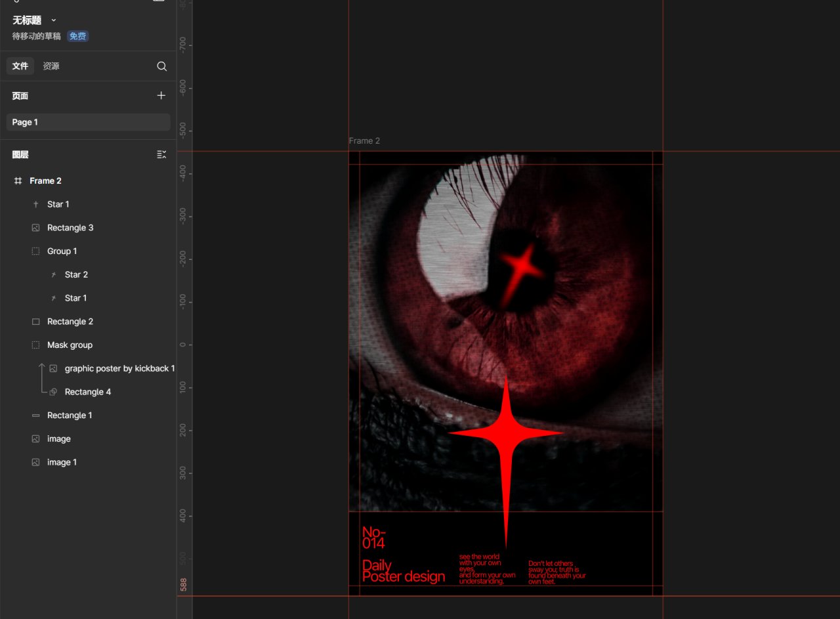Click the mask icon beside Mask group
Viewport: 840px width, 619px height.
pyautogui.click(x=35, y=345)
